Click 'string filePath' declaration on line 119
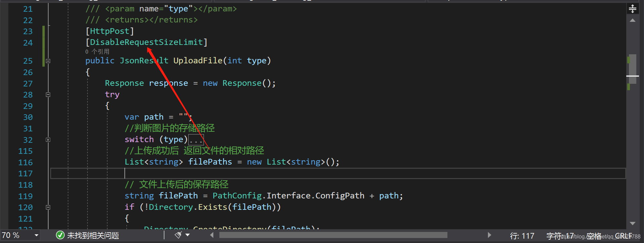The width and height of the screenshot is (644, 243). coord(161,196)
